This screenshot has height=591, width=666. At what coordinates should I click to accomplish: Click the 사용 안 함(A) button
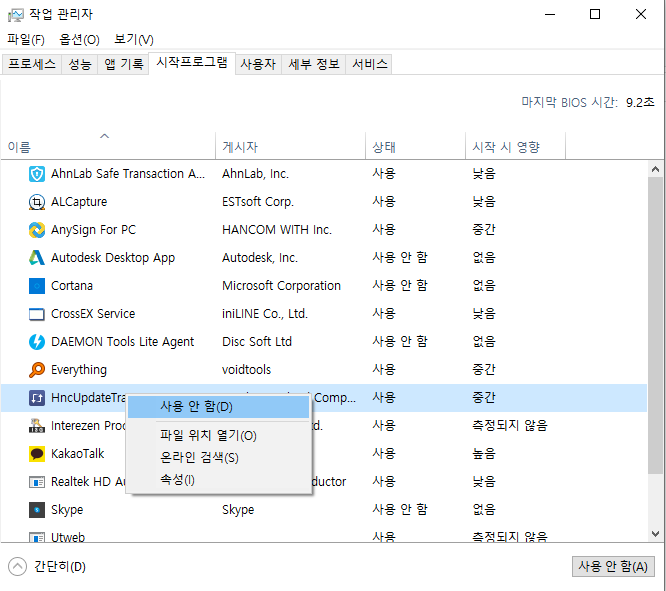[613, 566]
